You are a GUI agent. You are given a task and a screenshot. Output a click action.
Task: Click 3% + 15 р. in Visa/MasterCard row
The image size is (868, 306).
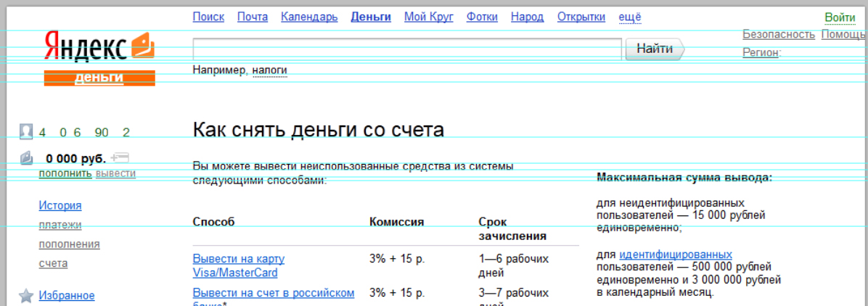(397, 259)
